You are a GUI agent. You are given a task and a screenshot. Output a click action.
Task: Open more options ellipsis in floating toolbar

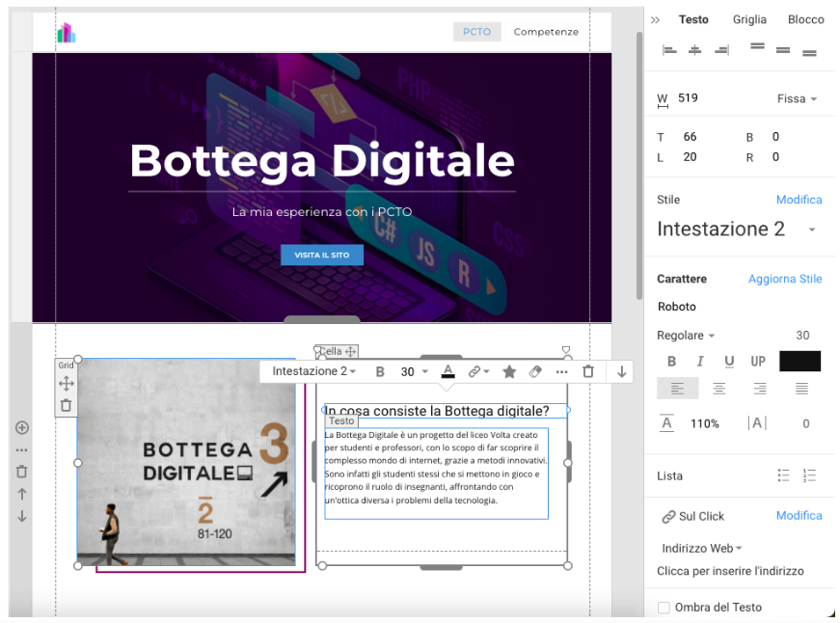(561, 371)
